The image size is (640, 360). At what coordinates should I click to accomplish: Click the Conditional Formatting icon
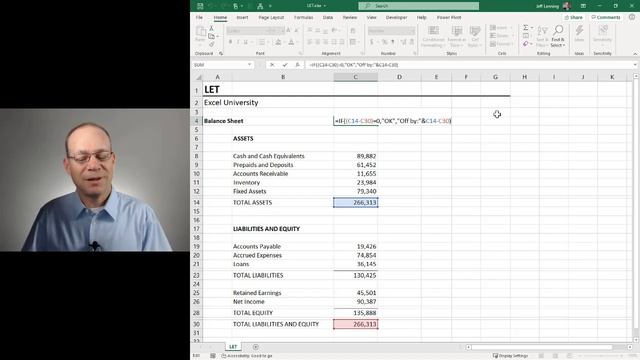tap(433, 31)
